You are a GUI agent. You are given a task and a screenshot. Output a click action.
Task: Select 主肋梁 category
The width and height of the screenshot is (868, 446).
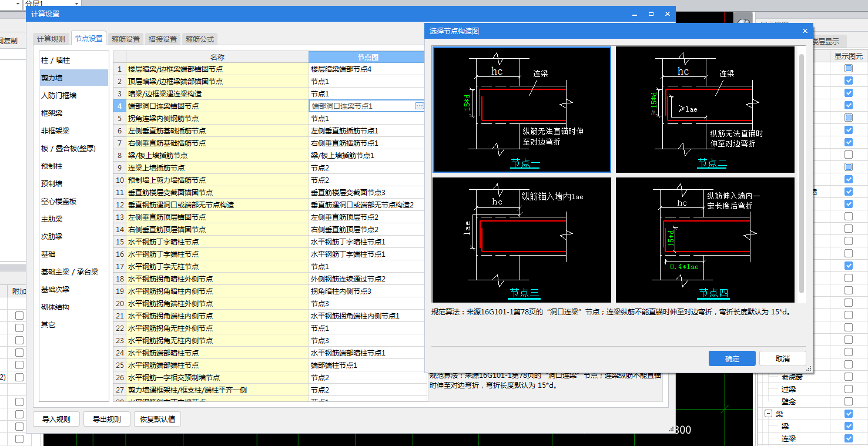[73, 219]
